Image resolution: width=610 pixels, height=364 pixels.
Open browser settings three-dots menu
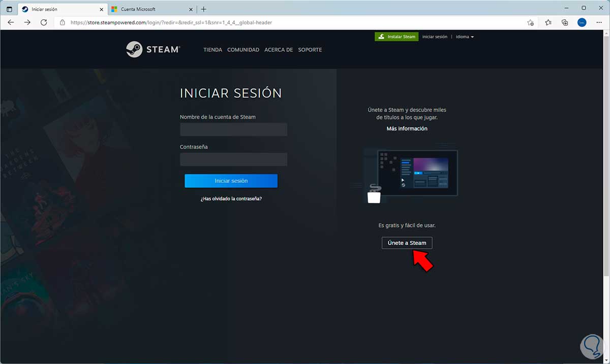pyautogui.click(x=599, y=22)
